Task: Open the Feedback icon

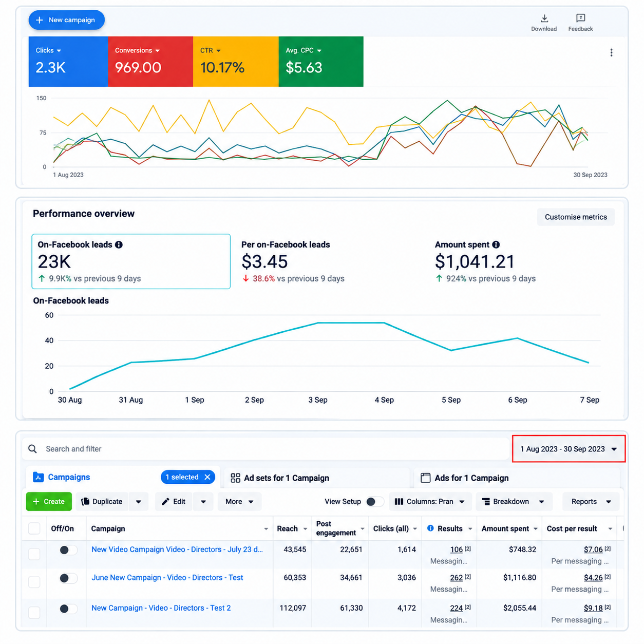Action: (580, 18)
